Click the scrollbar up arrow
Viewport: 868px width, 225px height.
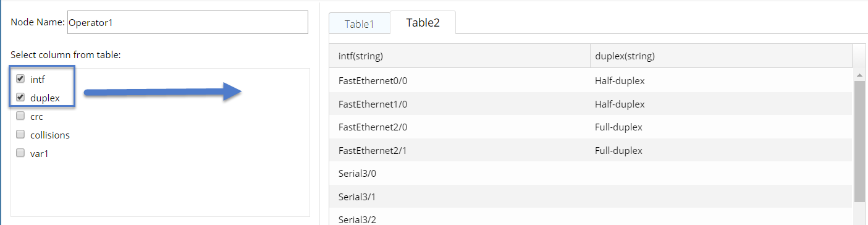(859, 75)
